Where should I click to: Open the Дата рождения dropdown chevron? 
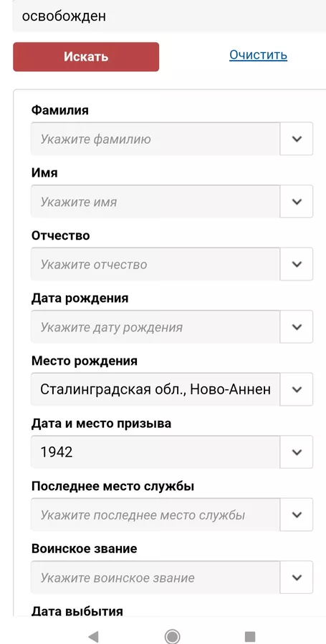pyautogui.click(x=297, y=327)
